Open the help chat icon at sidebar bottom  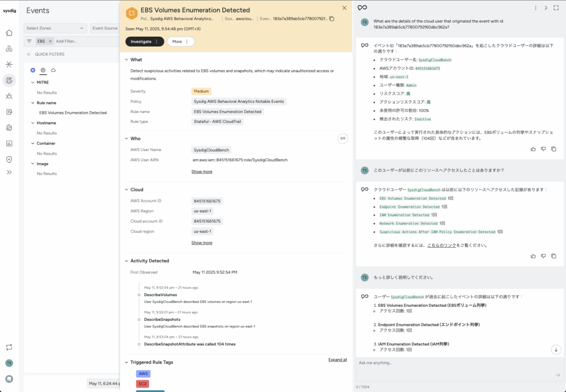(9, 379)
